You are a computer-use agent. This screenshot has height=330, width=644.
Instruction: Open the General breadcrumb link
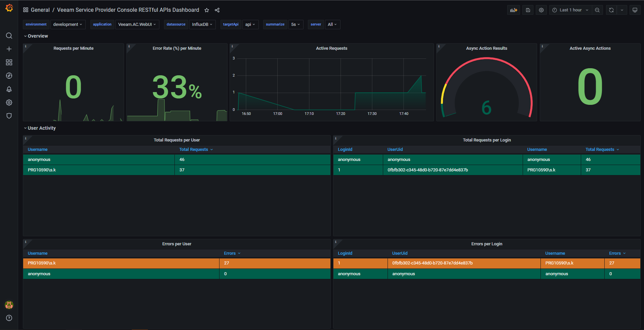[40, 10]
